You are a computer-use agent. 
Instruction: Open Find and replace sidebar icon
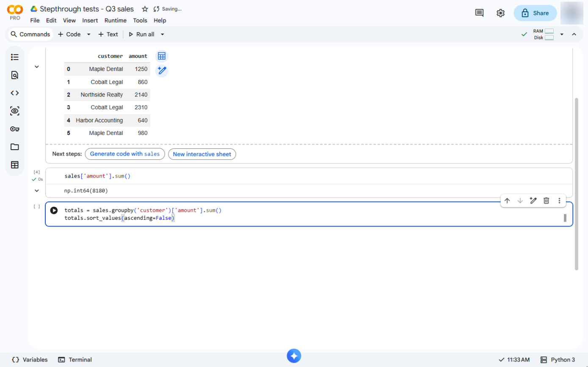(15, 75)
